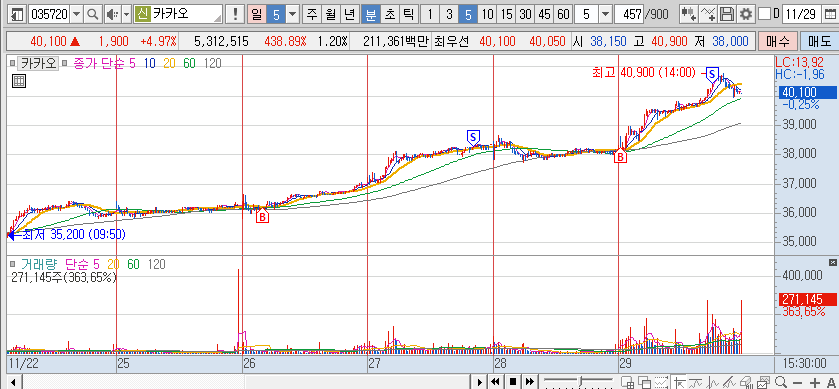Click the stop button in bottom bar

coord(513,382)
